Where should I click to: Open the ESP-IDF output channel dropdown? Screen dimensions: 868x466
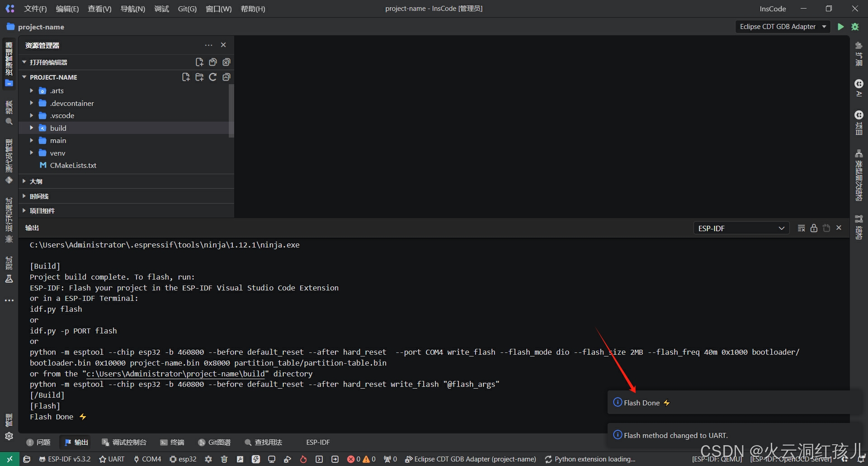[x=741, y=228]
